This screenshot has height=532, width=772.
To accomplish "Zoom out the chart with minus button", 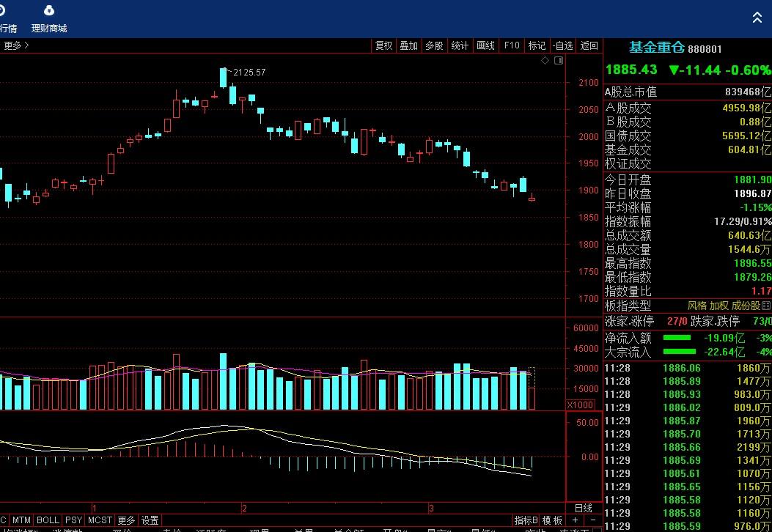I will (592, 520).
